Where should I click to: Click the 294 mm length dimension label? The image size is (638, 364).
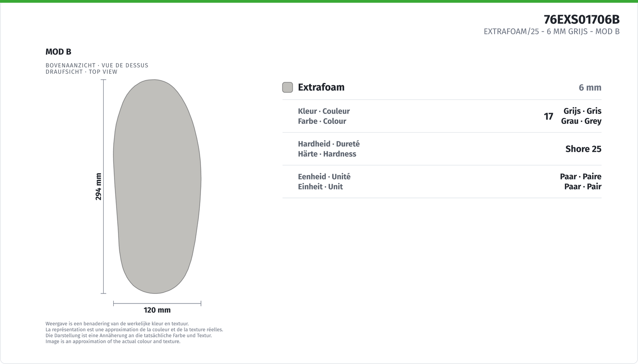(x=98, y=186)
